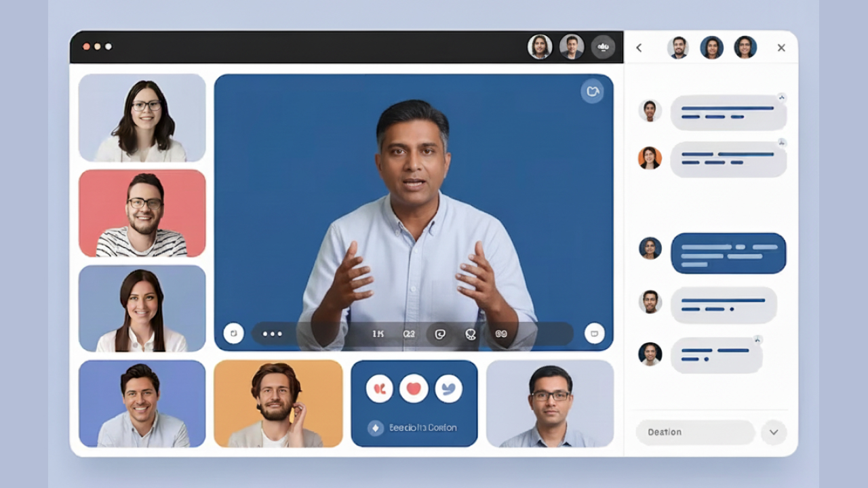Viewport: 868px width, 488px height.
Task: Expand the small caret on the first chat message
Action: (781, 98)
